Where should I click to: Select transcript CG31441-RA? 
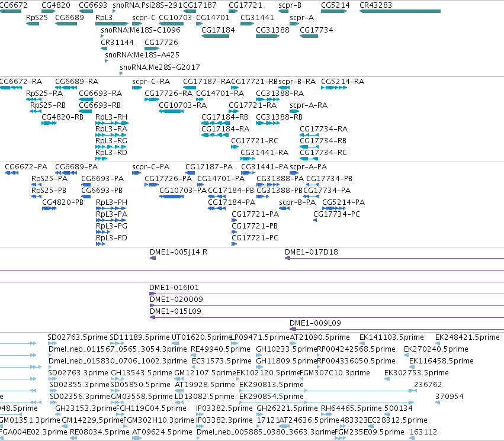[265, 153]
